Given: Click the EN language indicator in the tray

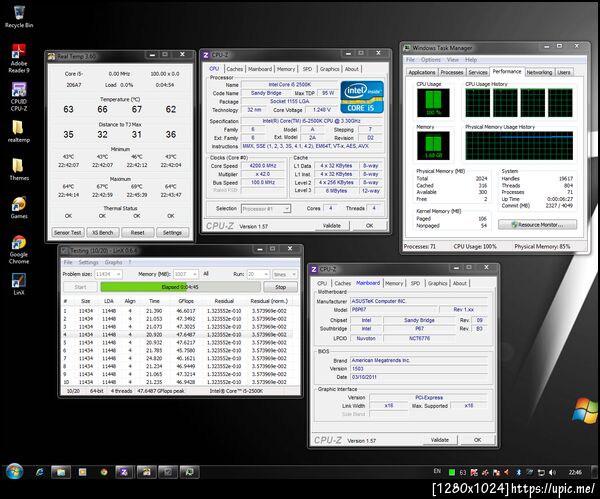Looking at the screenshot, I should 437,471.
